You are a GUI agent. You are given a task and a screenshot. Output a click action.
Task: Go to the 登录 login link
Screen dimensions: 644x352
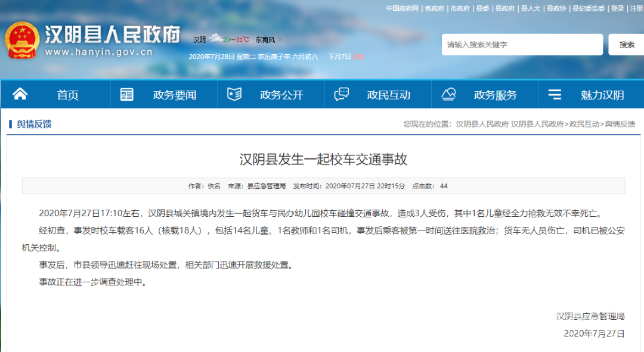coord(617,8)
